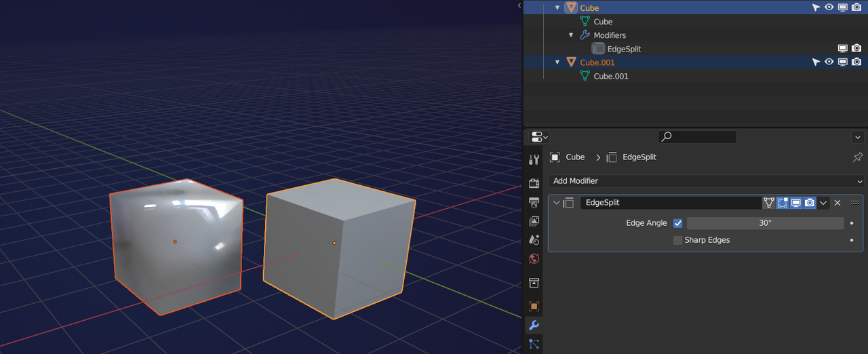Image resolution: width=868 pixels, height=354 pixels.
Task: Open EdgeSplit modifier extra options arrow
Action: [823, 203]
